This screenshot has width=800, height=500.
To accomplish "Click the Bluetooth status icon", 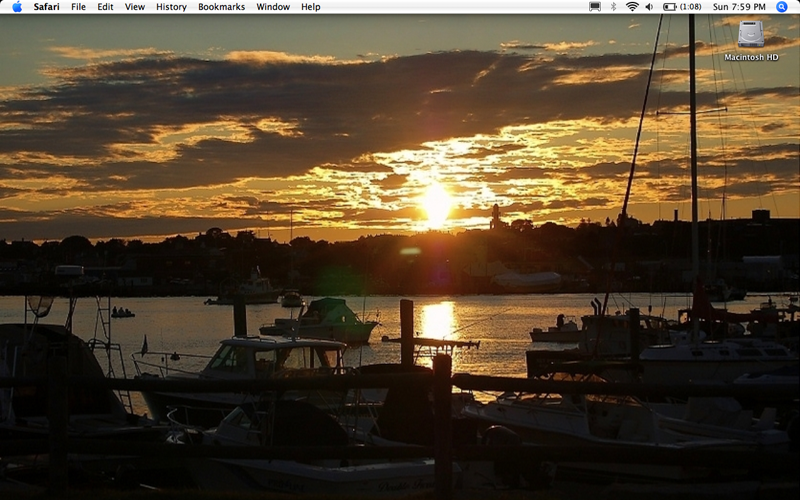I will [x=614, y=7].
